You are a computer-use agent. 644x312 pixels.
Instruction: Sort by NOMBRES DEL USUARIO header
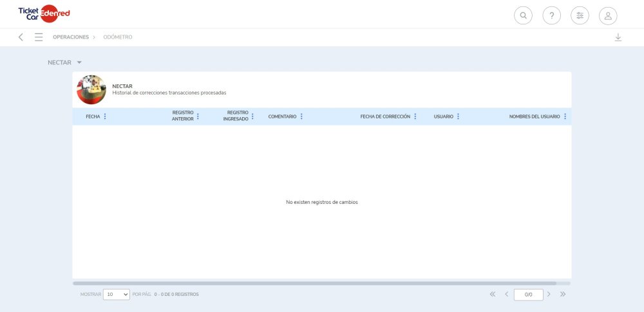click(x=535, y=116)
